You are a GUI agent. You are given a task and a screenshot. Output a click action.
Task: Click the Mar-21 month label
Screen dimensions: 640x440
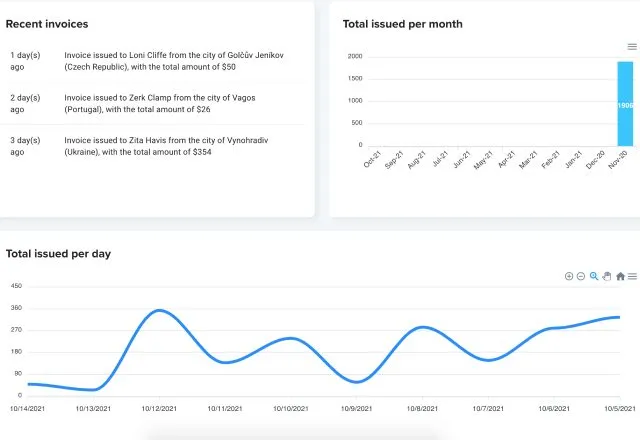click(x=529, y=160)
